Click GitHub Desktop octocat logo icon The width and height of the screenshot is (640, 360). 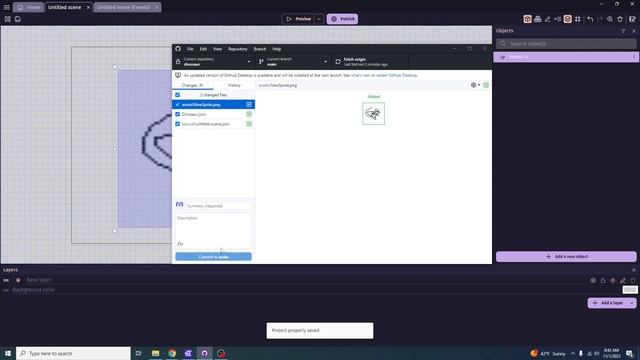click(178, 49)
